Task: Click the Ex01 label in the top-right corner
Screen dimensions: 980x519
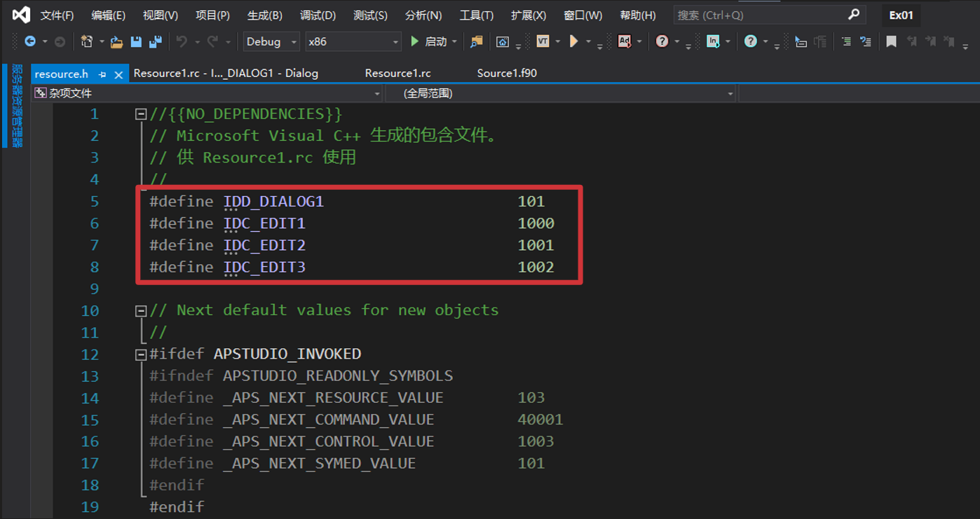Action: tap(901, 14)
